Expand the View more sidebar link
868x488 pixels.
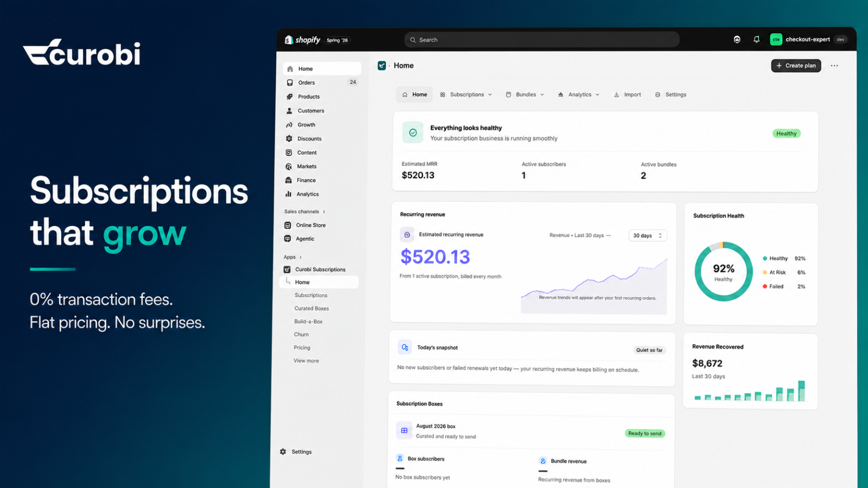click(306, 361)
